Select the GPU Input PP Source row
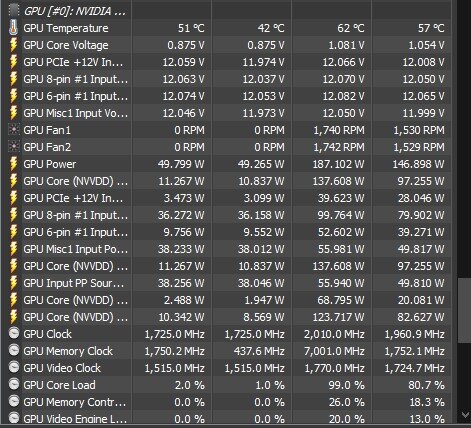This screenshot has width=471, height=428. tap(229, 283)
